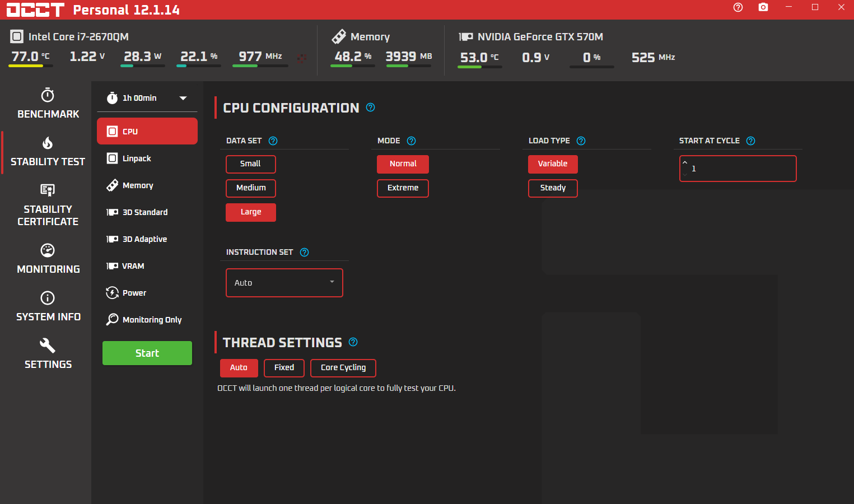
Task: Click the GPU clock 525 MHz reading
Action: [653, 58]
